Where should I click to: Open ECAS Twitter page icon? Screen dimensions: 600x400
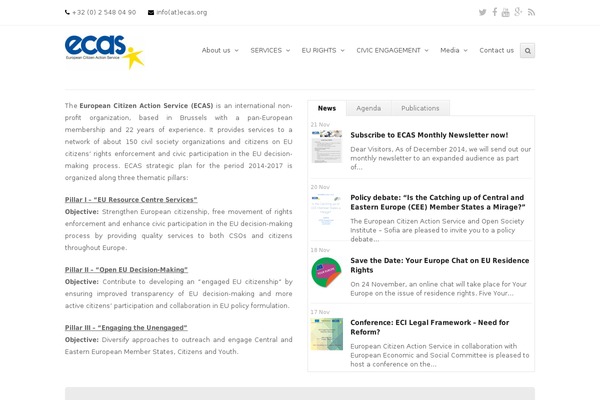pos(483,12)
